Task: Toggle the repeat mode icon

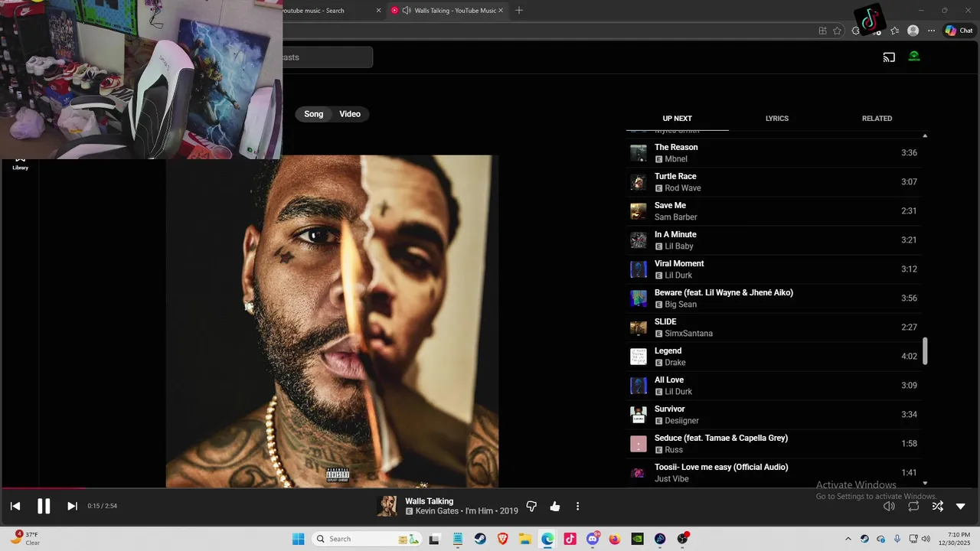Action: coord(913,506)
